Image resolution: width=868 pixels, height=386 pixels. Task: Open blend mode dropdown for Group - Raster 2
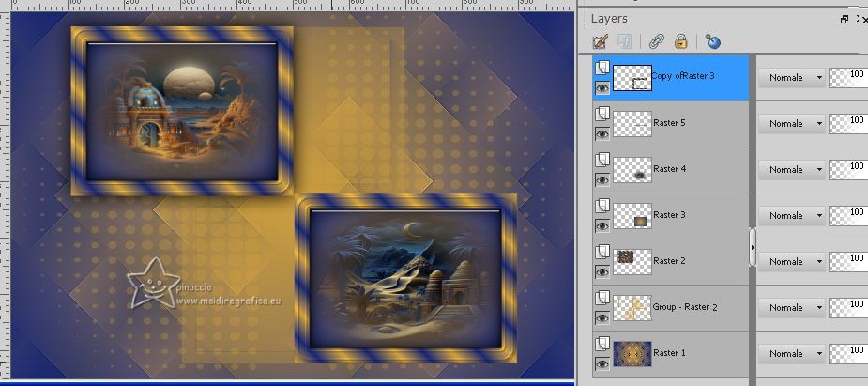click(x=791, y=307)
